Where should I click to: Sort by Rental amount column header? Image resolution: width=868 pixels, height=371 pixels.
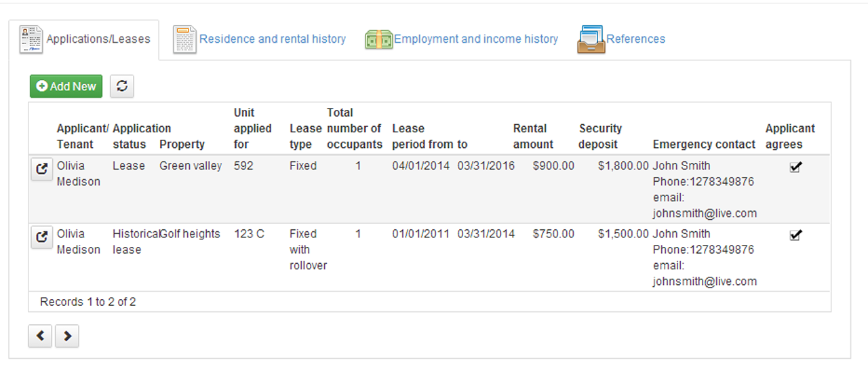tap(533, 136)
